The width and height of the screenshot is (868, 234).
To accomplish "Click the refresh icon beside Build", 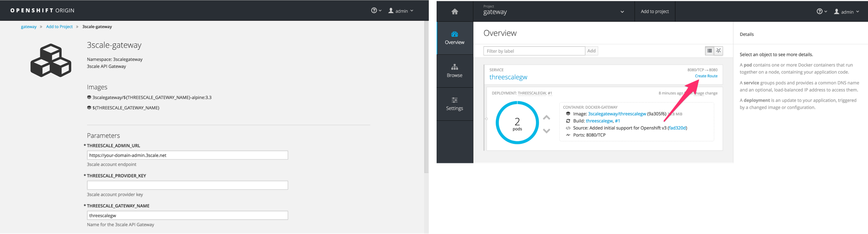I will click(x=568, y=121).
